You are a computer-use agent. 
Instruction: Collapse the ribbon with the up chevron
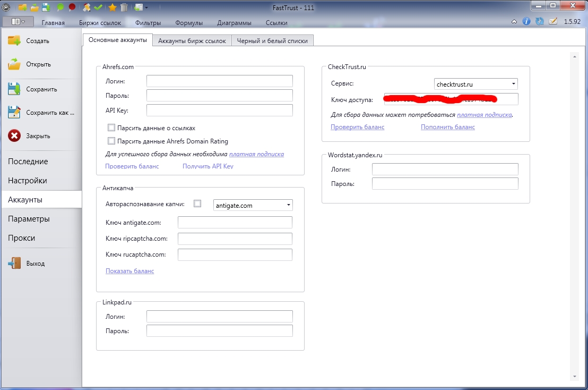[514, 22]
